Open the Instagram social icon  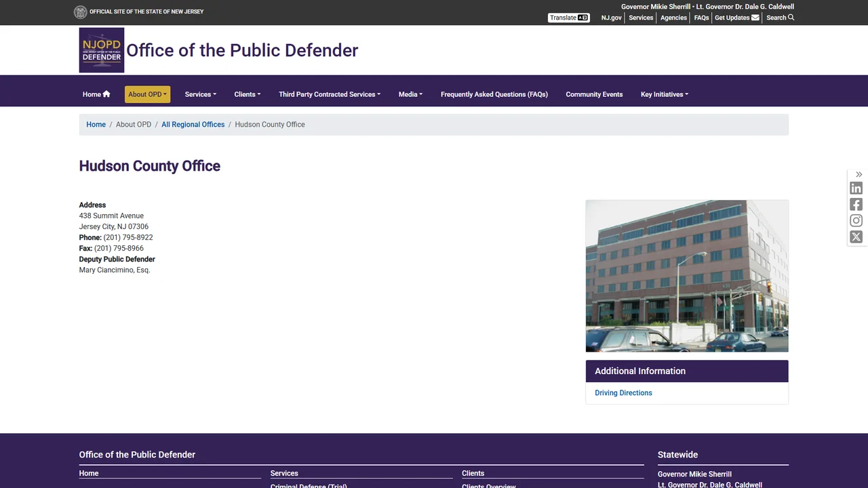pos(856,221)
